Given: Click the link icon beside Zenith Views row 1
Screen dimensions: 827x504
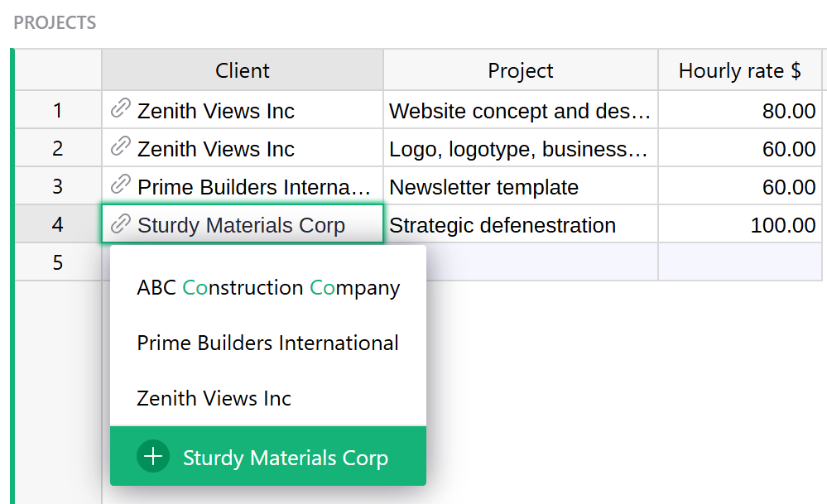Looking at the screenshot, I should 121,109.
